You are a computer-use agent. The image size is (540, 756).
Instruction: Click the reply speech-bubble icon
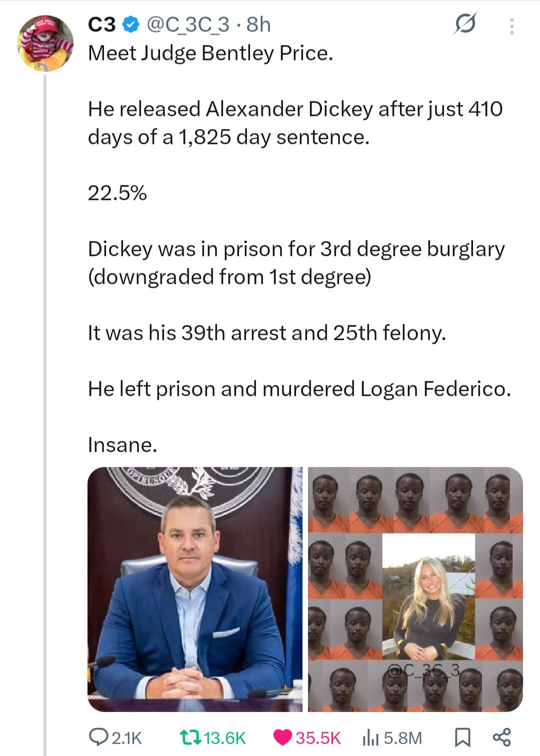pos(97,737)
